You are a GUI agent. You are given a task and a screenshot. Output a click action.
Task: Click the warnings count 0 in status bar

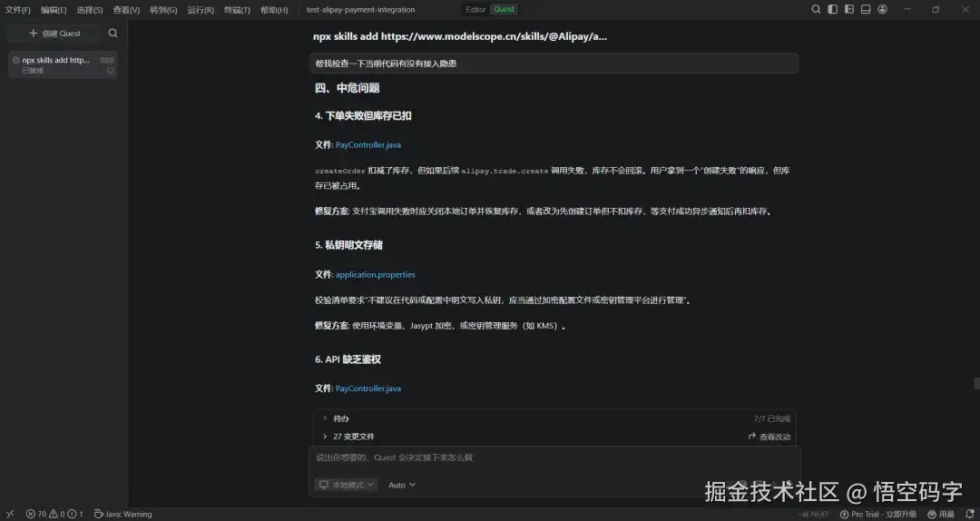coord(59,514)
